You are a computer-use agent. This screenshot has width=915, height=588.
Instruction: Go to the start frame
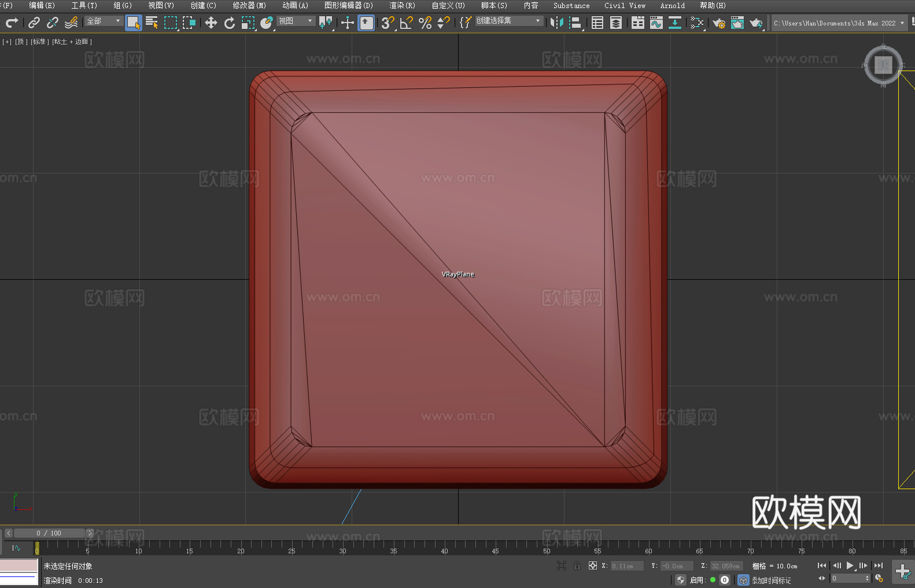point(822,565)
